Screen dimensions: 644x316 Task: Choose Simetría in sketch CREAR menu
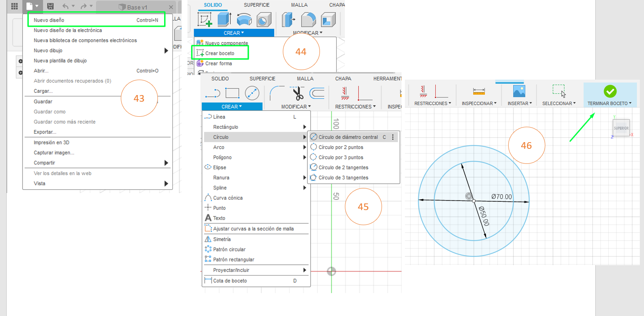222,239
